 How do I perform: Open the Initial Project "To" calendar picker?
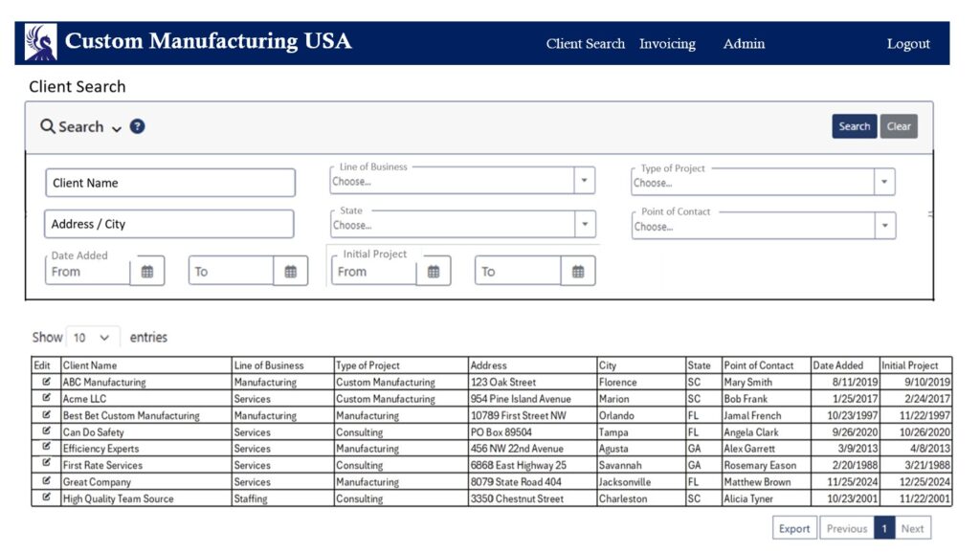(578, 271)
